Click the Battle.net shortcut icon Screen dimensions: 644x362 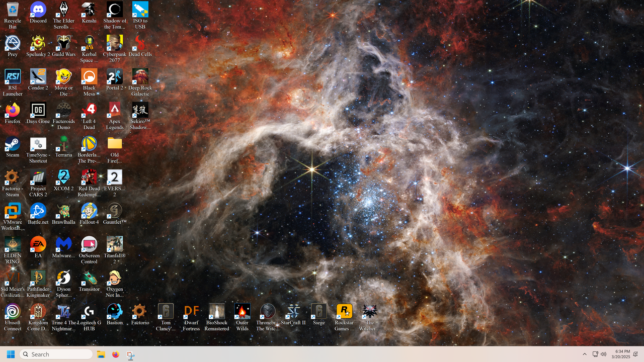coord(38,211)
